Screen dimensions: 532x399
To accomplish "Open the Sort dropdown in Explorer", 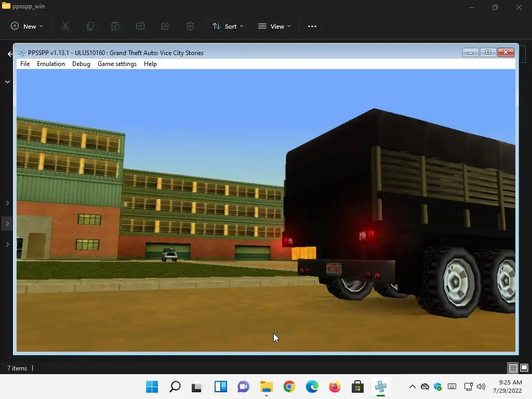I will coord(228,26).
